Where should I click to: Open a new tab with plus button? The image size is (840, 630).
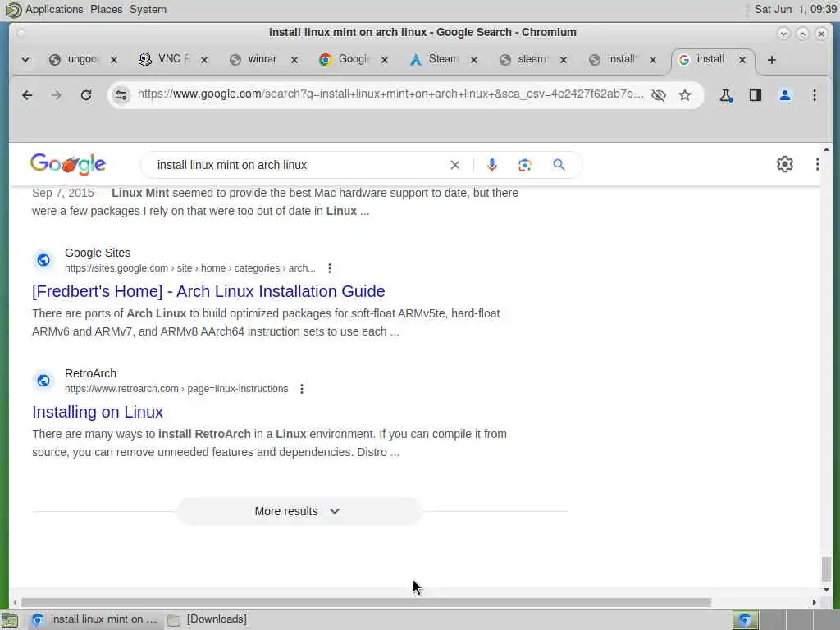[x=771, y=60]
